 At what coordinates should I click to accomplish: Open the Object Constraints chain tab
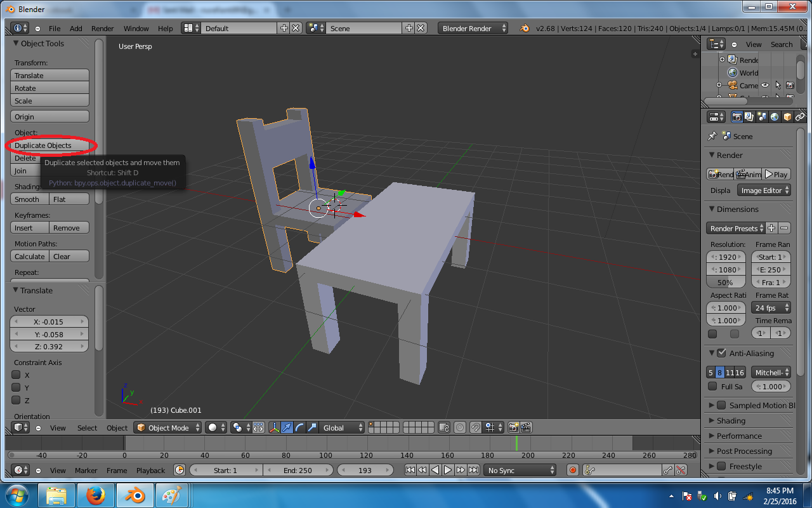(800, 117)
